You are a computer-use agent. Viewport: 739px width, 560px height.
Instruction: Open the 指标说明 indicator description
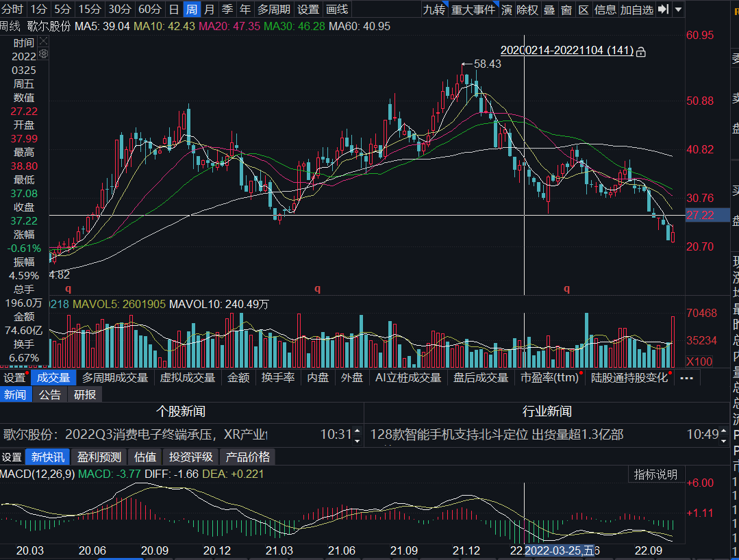click(655, 474)
